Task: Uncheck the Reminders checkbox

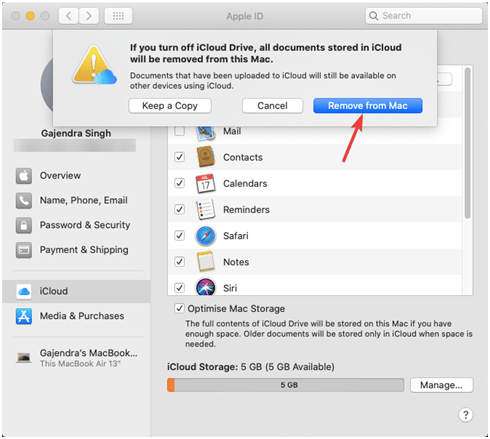Action: click(179, 209)
